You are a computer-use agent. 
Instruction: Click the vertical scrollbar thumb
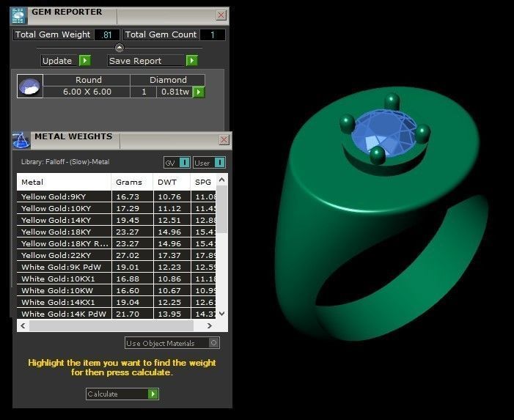point(222,210)
